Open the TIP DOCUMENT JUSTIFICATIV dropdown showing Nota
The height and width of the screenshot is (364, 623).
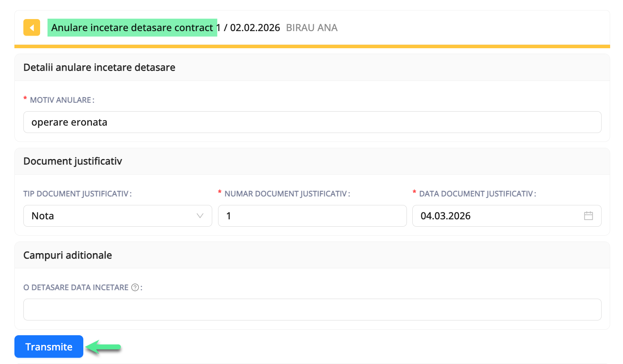click(118, 215)
